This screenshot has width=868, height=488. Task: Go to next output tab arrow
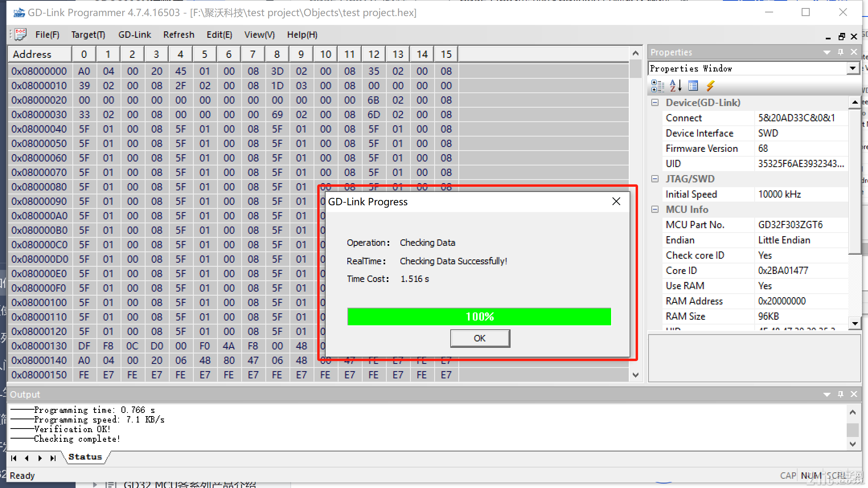tap(40, 458)
